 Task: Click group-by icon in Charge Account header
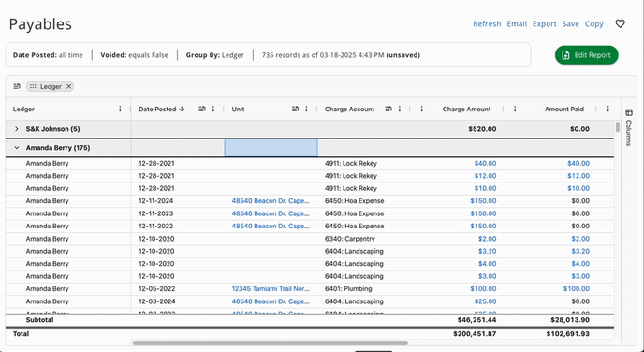388,109
